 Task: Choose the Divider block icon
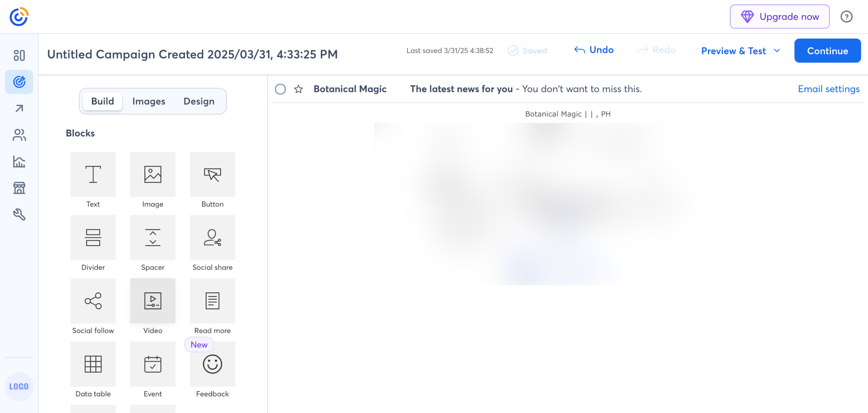(93, 238)
